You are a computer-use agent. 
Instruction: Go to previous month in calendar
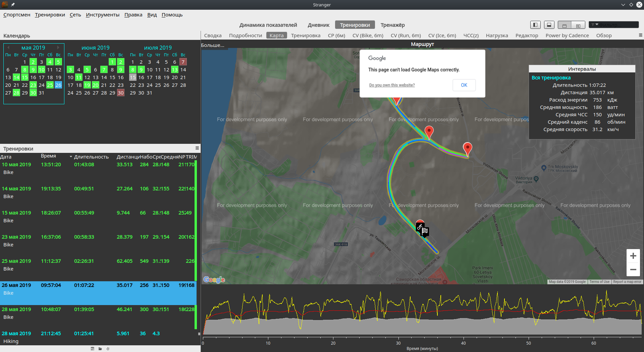pos(8,48)
